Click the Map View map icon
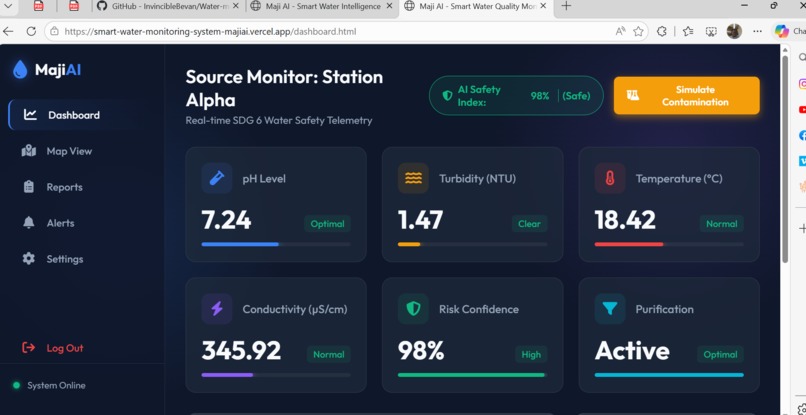806x415 pixels. click(29, 151)
